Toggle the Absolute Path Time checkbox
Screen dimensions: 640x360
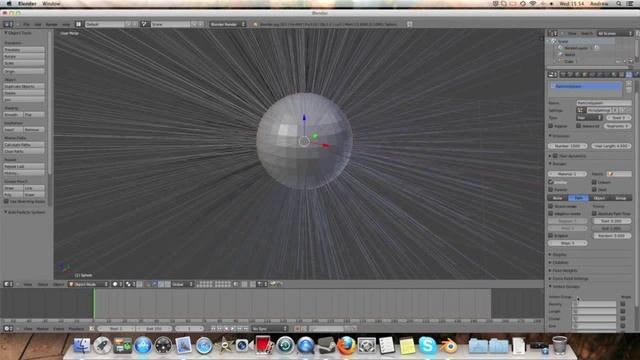pos(594,213)
